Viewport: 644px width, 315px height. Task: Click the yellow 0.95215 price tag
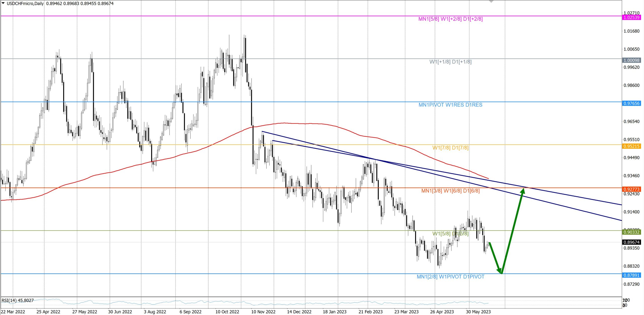tap(631, 146)
